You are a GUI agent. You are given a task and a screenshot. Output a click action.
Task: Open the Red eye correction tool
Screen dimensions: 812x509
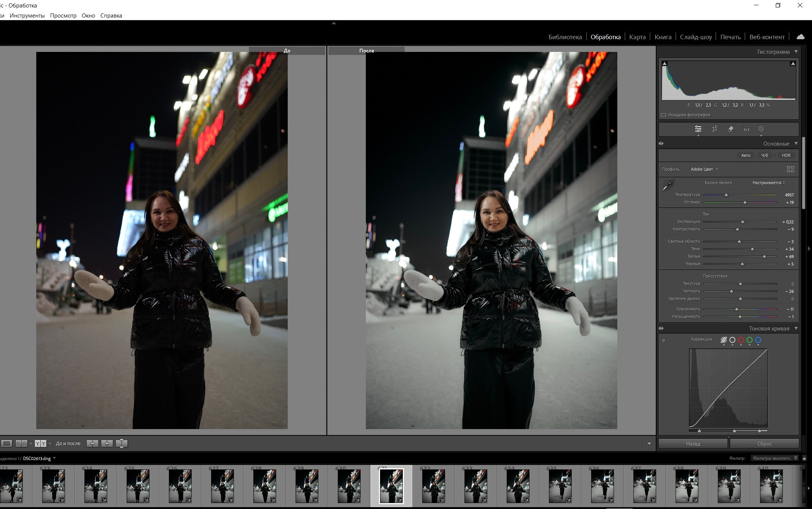point(746,129)
